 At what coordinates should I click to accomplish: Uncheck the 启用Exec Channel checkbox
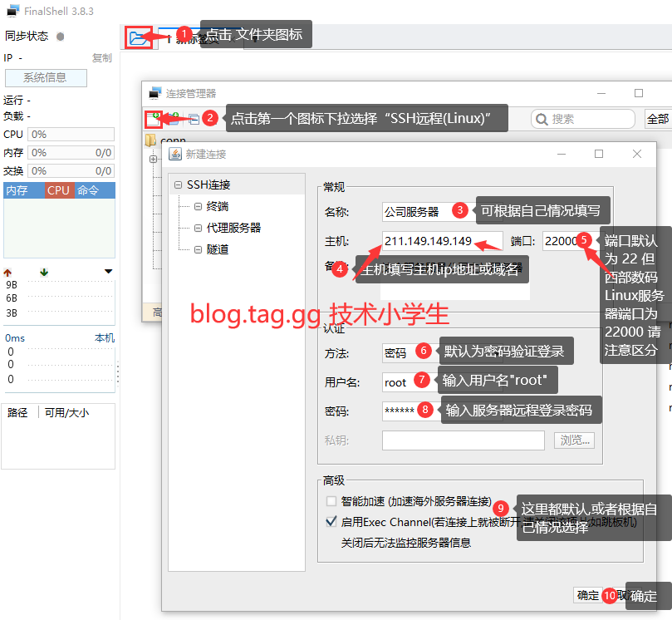pos(331,522)
